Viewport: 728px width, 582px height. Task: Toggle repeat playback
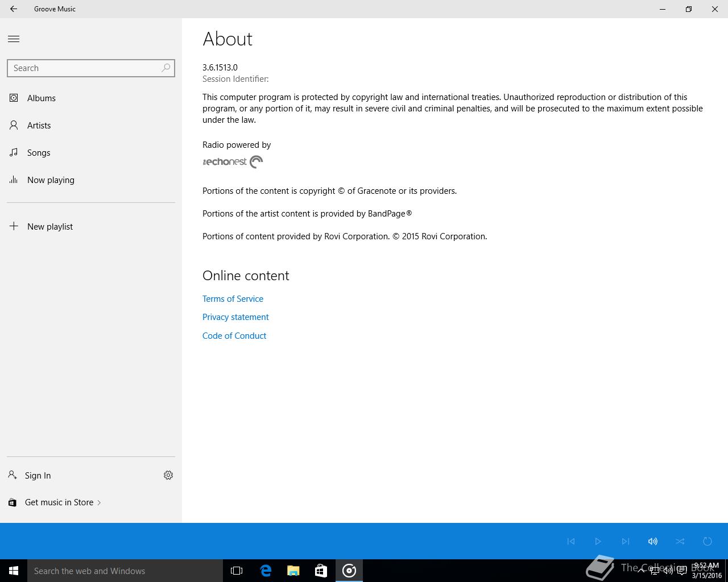708,541
